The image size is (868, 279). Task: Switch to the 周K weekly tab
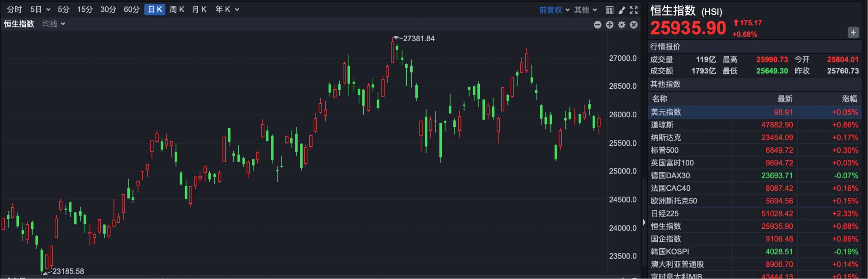click(x=177, y=10)
